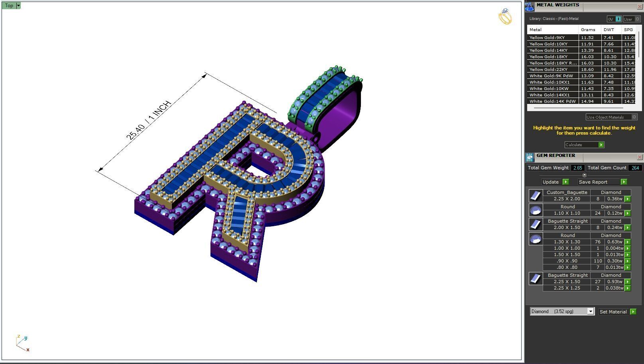This screenshot has width=644, height=364.
Task: Click the DWT column header
Action: point(611,29)
